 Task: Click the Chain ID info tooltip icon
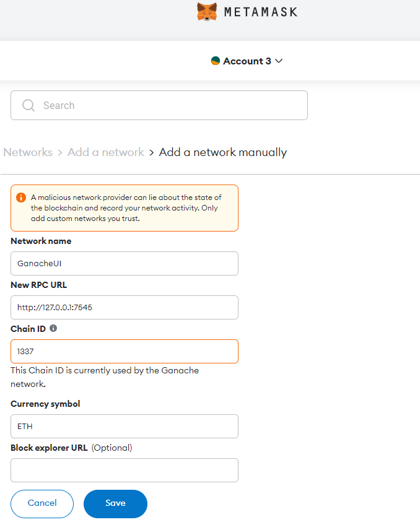click(x=53, y=328)
